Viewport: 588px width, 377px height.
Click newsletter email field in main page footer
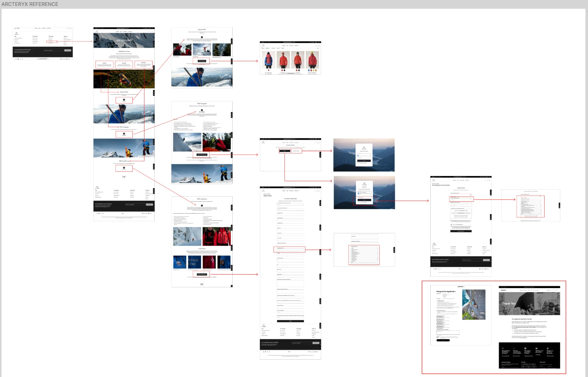point(135,204)
